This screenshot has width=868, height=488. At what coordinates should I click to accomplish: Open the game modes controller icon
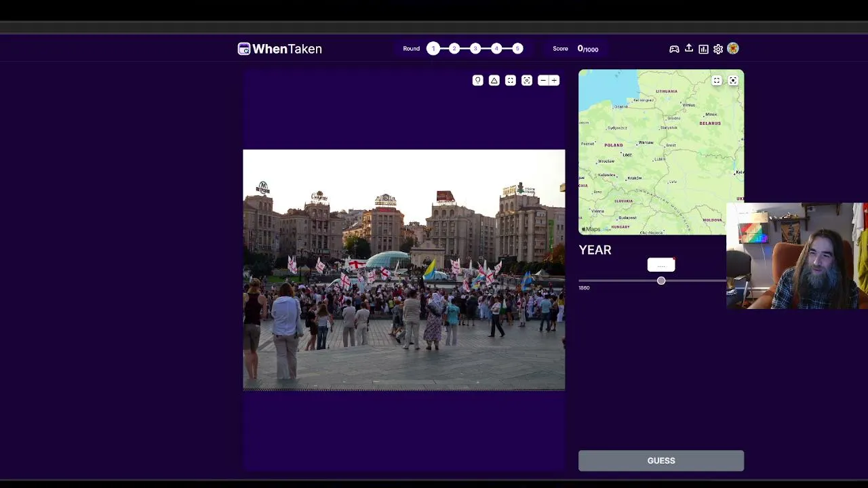coord(674,49)
